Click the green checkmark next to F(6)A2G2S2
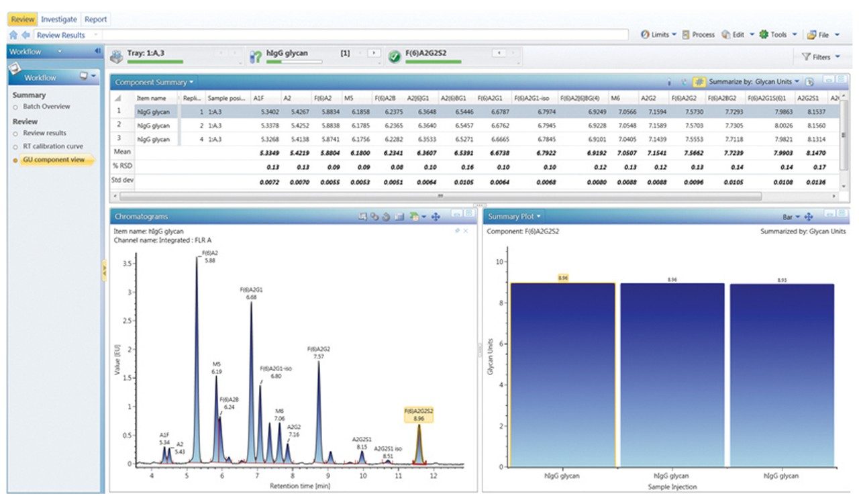859x504 pixels. [395, 58]
